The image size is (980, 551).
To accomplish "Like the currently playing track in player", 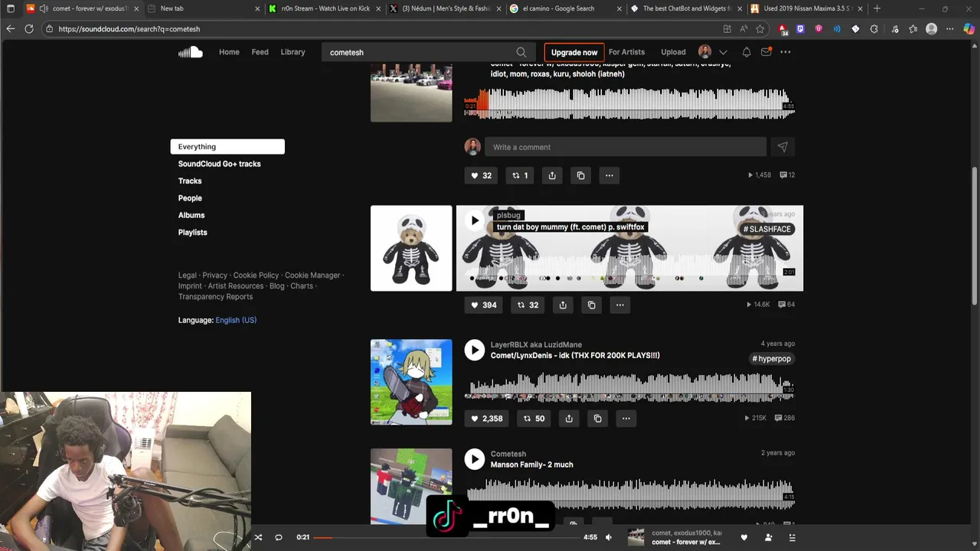I will point(743,537).
